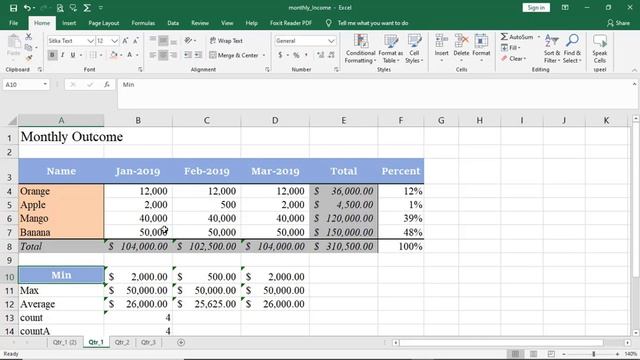Open Conditional Formatting

click(x=360, y=49)
